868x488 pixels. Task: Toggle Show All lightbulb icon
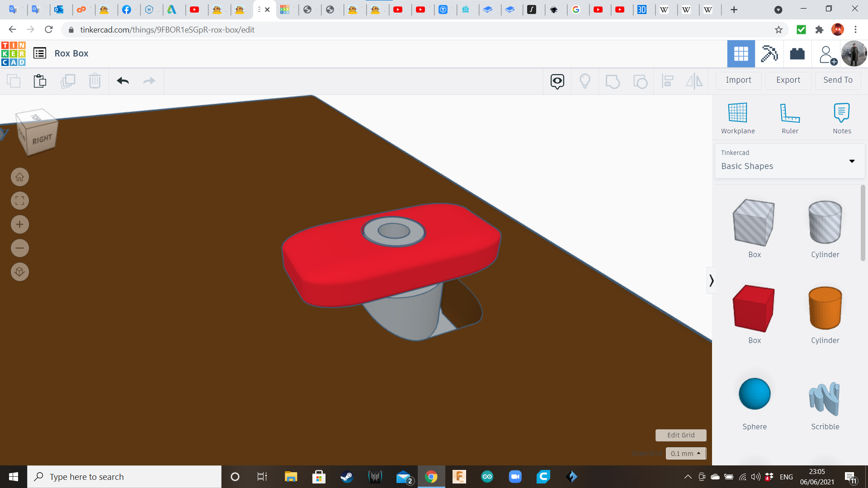click(585, 81)
